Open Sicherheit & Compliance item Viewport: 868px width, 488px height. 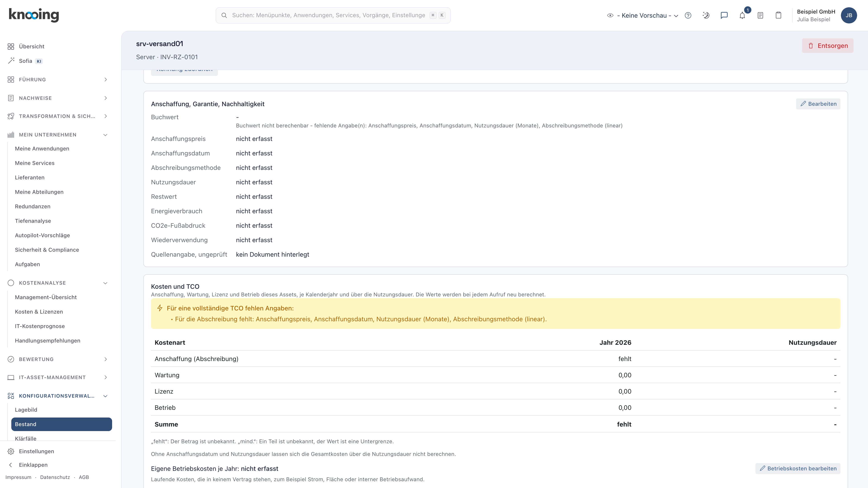[x=47, y=250]
